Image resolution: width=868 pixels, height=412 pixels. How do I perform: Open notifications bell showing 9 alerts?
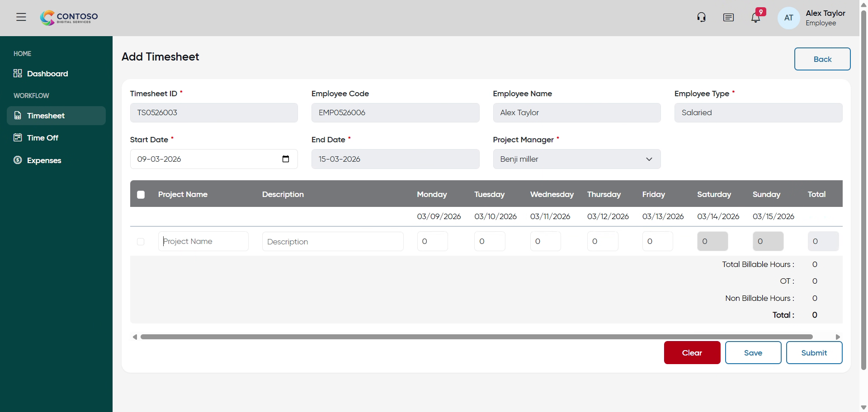point(755,18)
